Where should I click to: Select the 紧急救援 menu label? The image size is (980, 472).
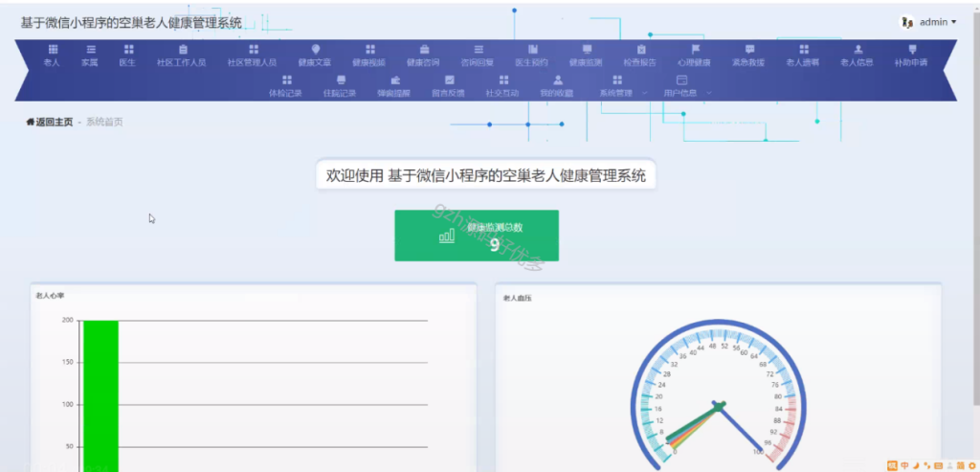click(748, 62)
